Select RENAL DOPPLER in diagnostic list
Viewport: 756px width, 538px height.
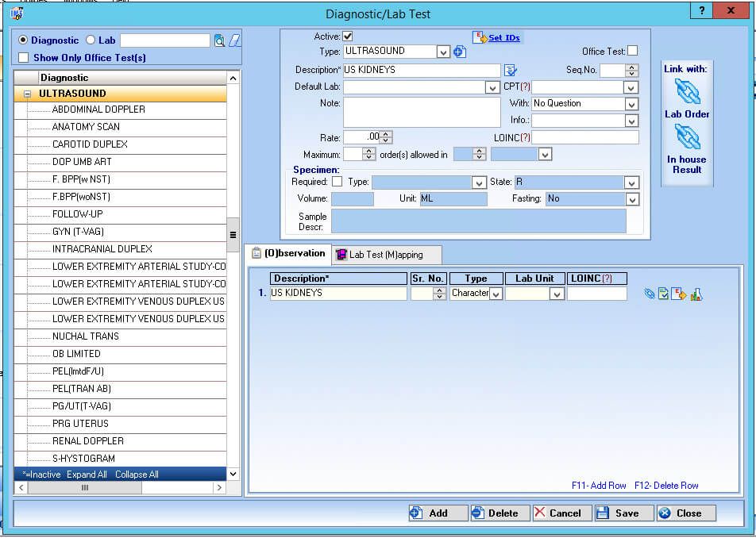coord(87,441)
